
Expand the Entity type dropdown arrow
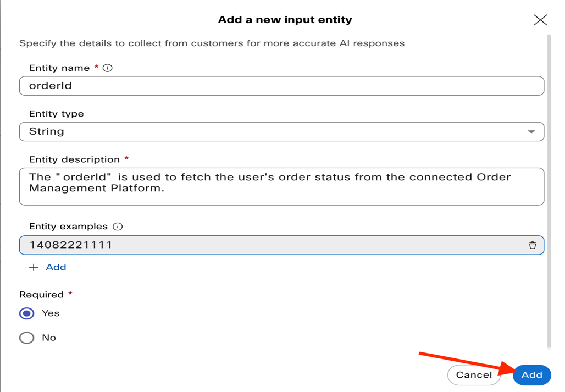click(531, 132)
